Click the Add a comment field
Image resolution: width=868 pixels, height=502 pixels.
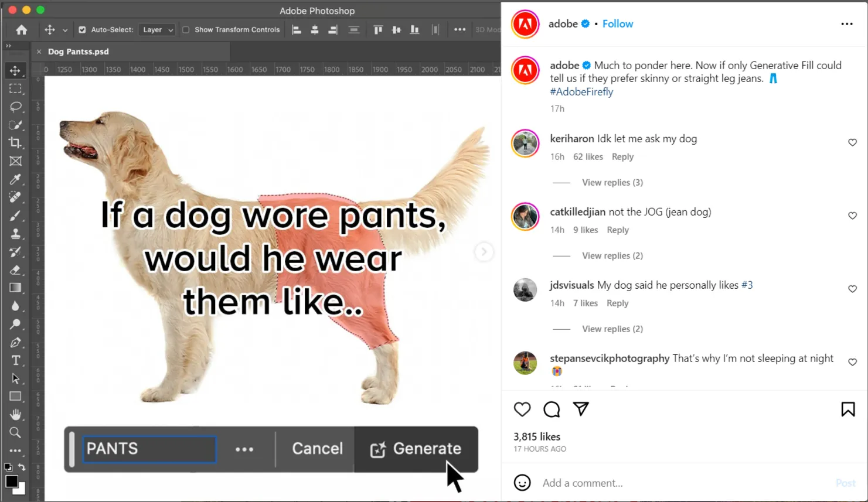[x=582, y=483]
